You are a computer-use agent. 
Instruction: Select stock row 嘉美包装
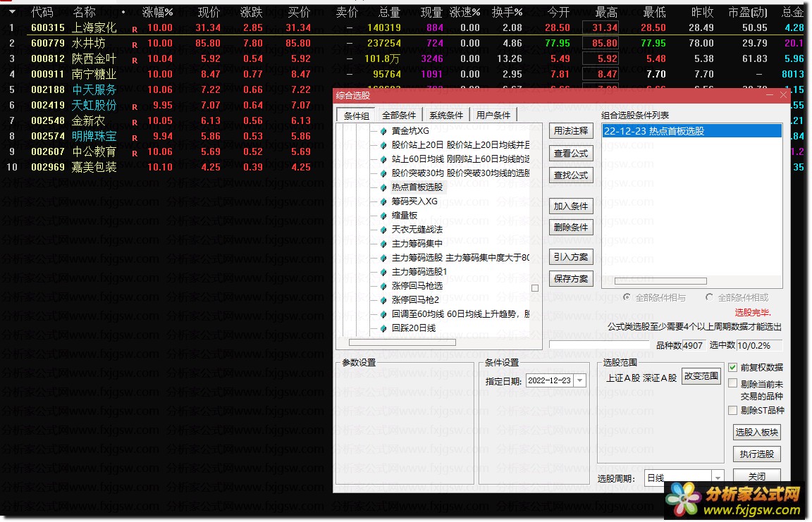(166, 167)
